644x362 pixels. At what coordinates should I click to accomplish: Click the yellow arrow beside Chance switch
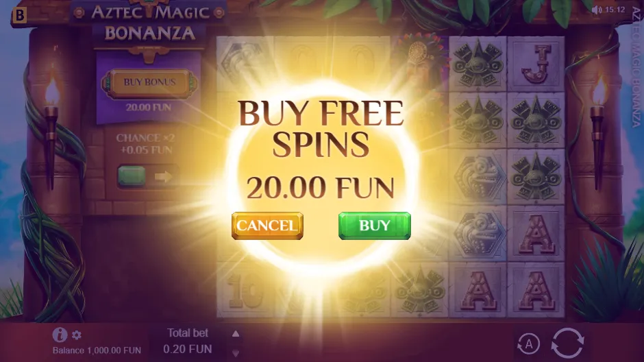pos(164,177)
